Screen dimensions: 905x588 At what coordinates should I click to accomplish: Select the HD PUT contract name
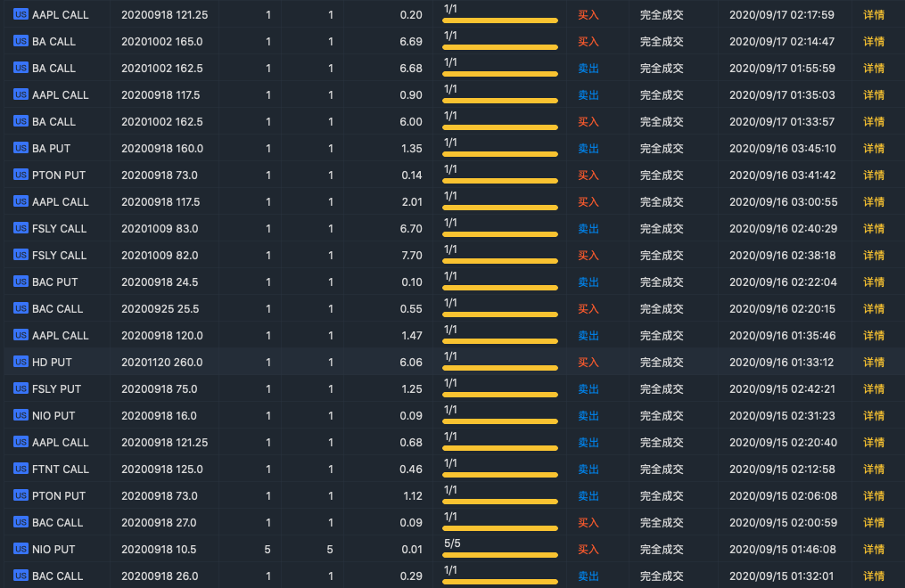click(52, 362)
